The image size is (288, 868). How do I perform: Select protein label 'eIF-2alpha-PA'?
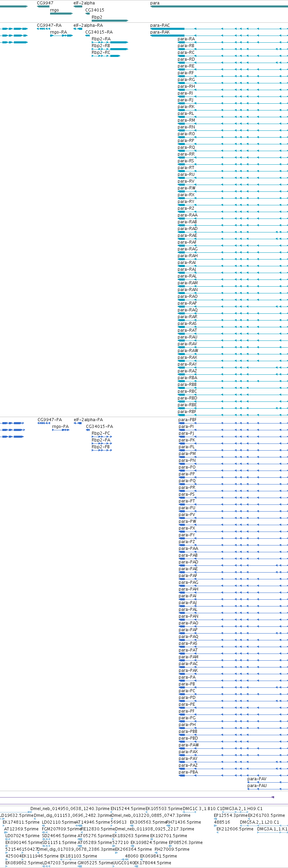pos(88,420)
